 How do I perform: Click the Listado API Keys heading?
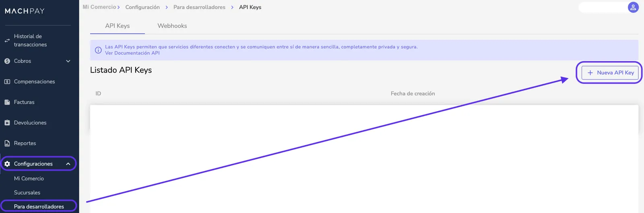pos(121,70)
